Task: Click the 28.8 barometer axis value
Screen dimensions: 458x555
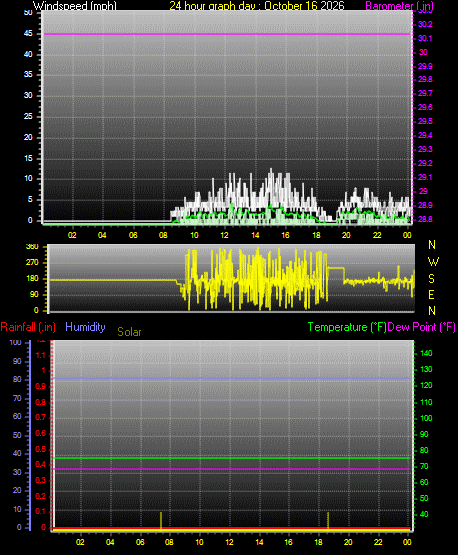Action: point(425,219)
